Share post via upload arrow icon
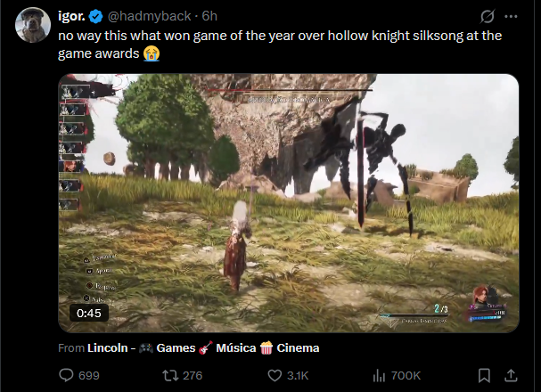The width and height of the screenshot is (541, 392). pos(511,375)
